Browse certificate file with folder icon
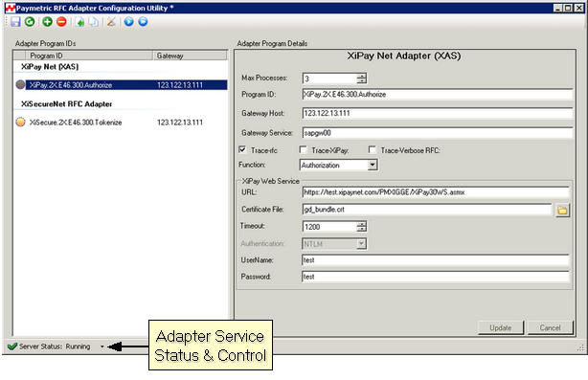The width and height of the screenshot is (588, 380). 562,211
